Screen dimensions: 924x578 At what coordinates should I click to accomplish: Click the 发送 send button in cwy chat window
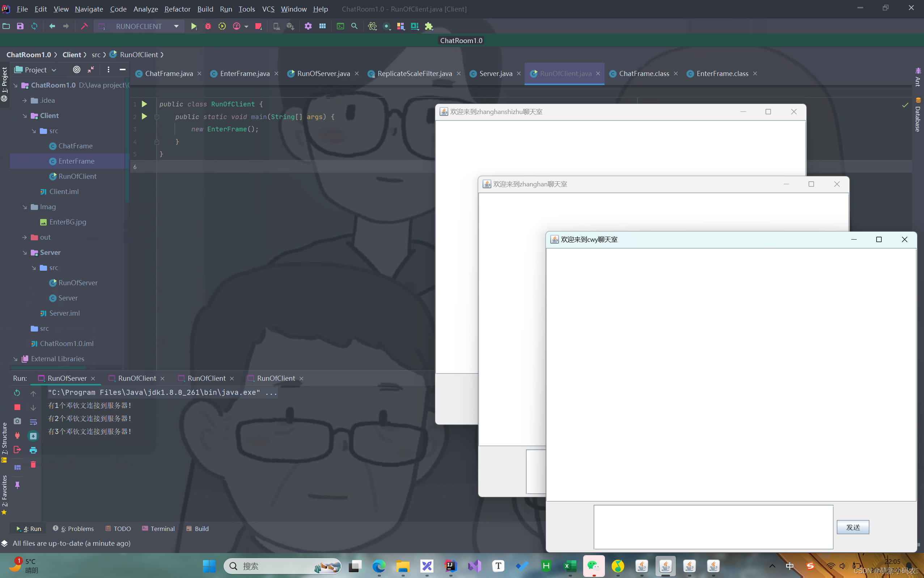coord(852,527)
